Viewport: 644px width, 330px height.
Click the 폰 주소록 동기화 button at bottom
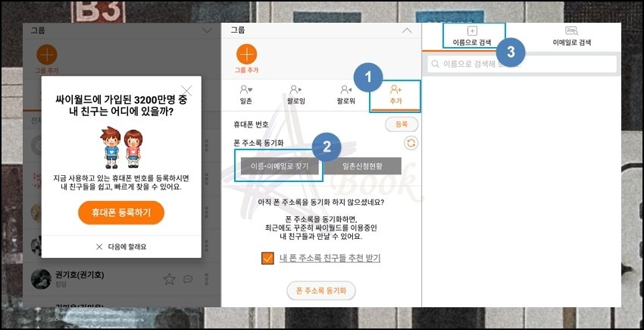(320, 291)
